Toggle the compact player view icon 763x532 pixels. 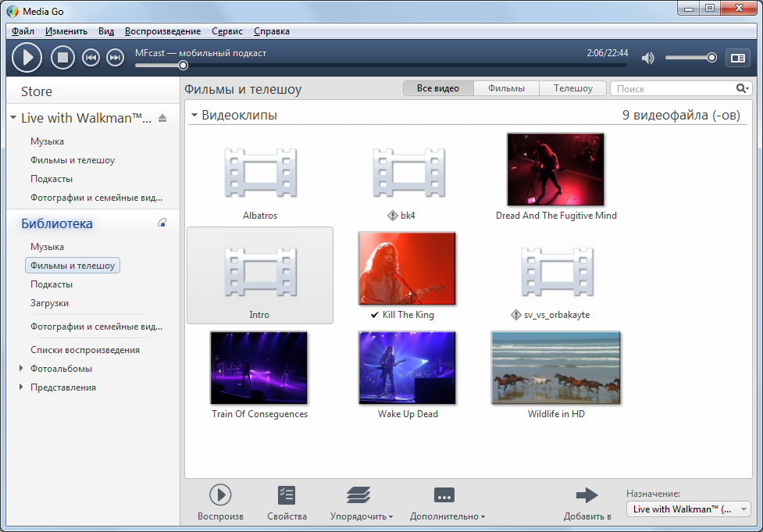pos(738,58)
